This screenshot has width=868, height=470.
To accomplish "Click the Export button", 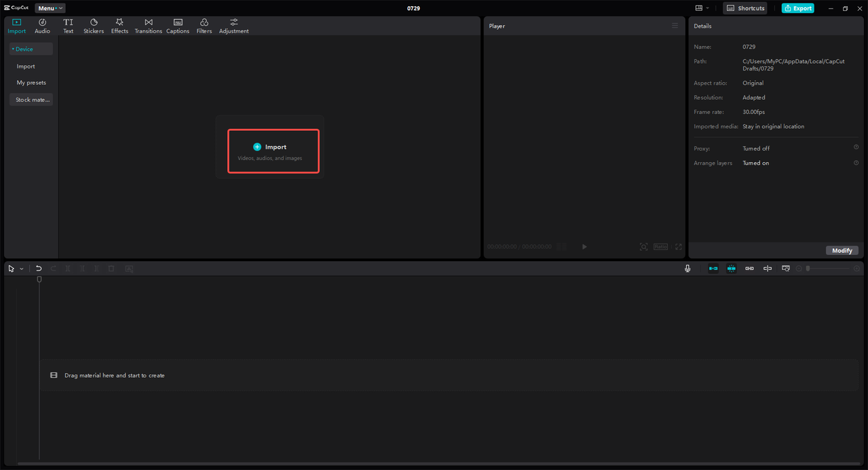I will coord(797,8).
